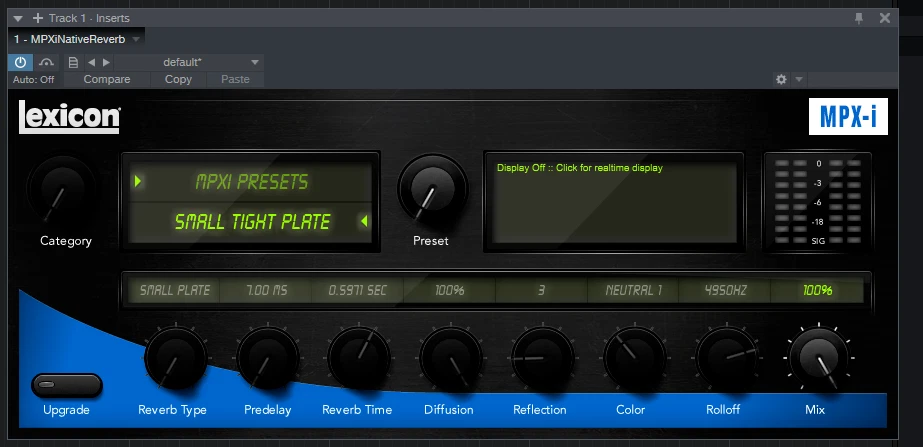Viewport: 923px width, 447px height.
Task: Click the NEUTRAL 1 color value
Action: [633, 290]
